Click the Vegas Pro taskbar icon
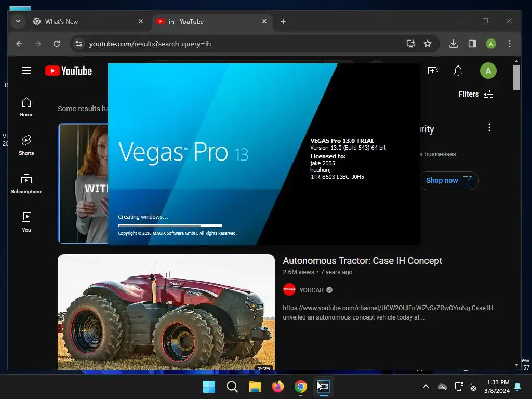The image size is (532, 399). pos(323,387)
